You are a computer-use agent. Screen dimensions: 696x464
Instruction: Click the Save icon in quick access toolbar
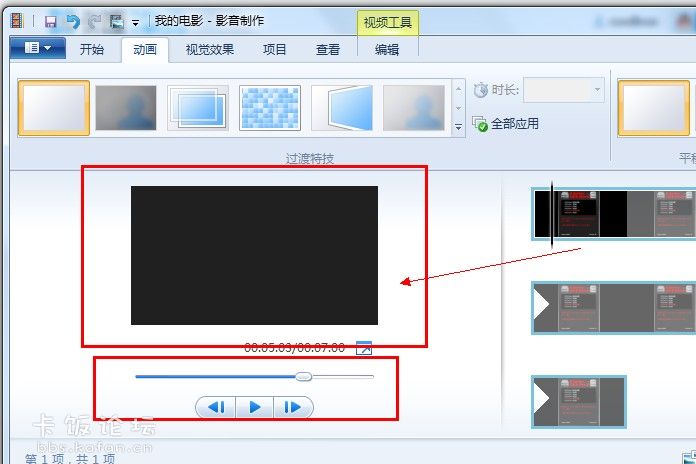coord(50,21)
